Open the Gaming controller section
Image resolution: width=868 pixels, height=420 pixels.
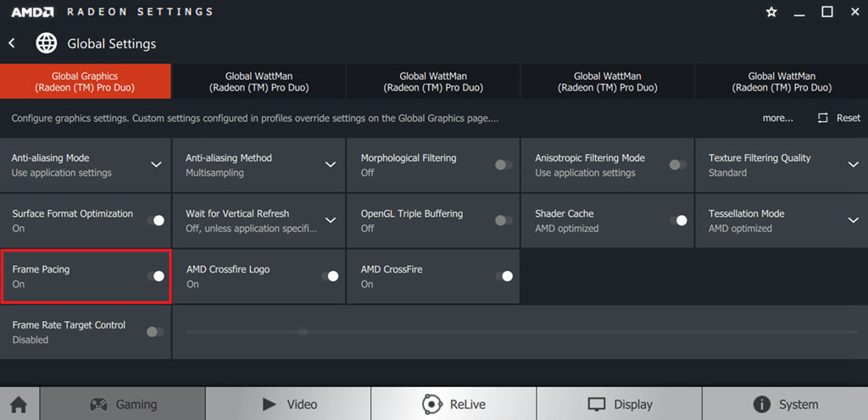point(122,405)
